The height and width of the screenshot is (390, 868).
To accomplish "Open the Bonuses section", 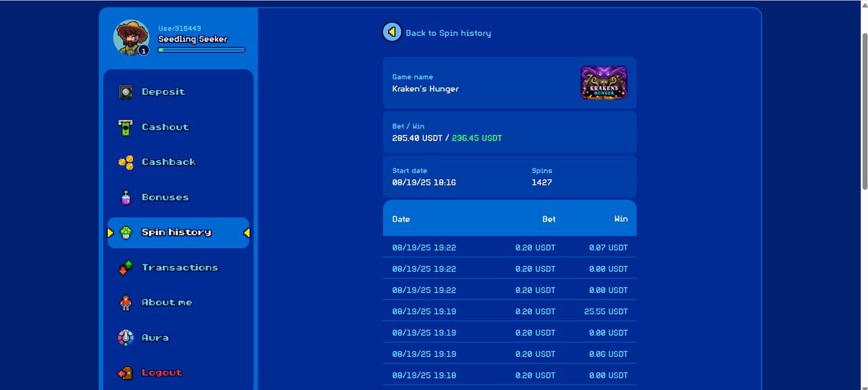I will point(178,197).
